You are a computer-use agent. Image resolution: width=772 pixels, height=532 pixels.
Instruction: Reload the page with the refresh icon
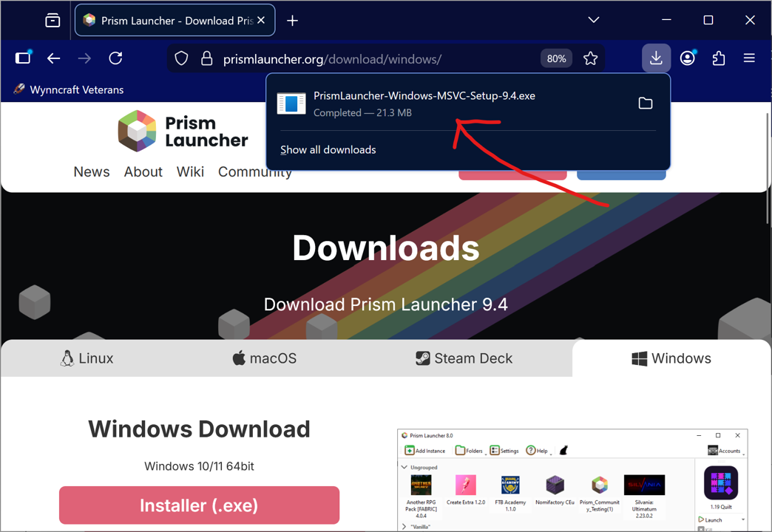click(x=115, y=58)
